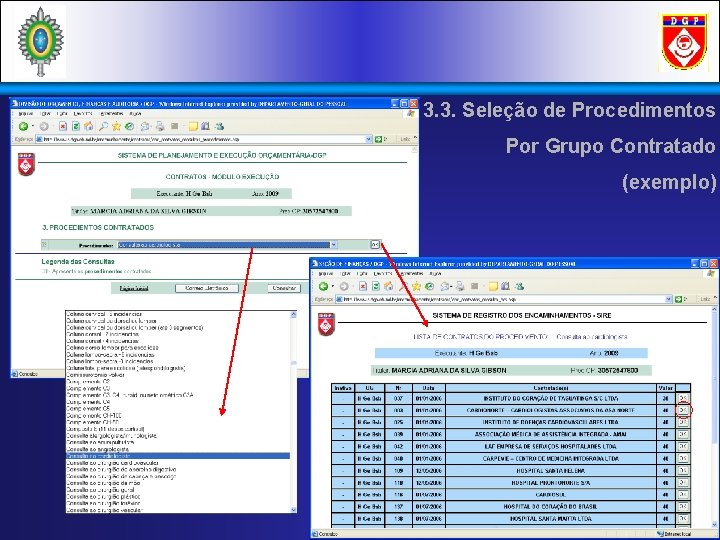Image resolution: width=720 pixels, height=540 pixels.
Task: Click Intranet local zone in SIRE status bar
Action: [674, 534]
